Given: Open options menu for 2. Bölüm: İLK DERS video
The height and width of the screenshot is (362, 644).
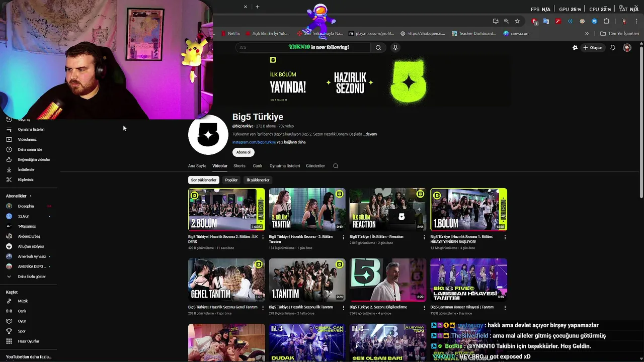Looking at the screenshot, I should 263,237.
